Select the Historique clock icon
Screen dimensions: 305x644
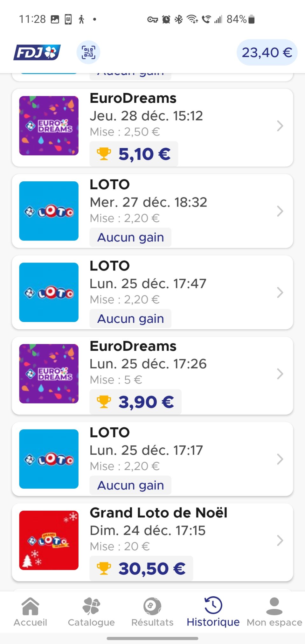pos(213,605)
